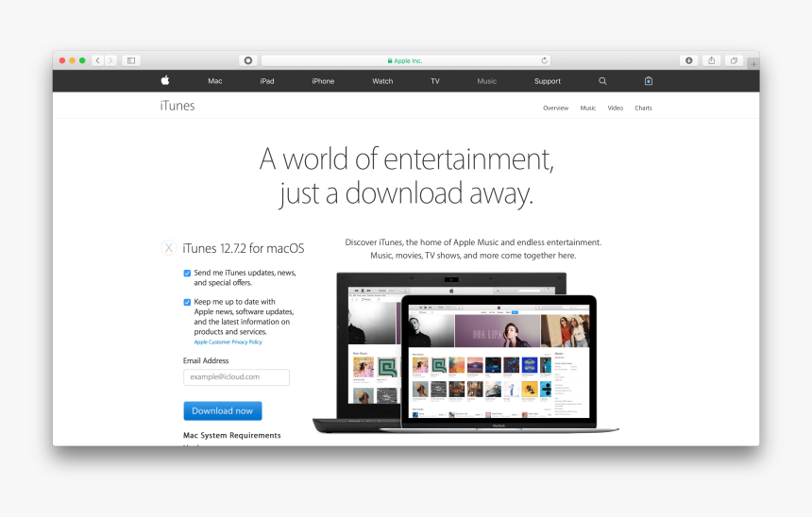Click the green fullscreen window button

[x=82, y=60]
